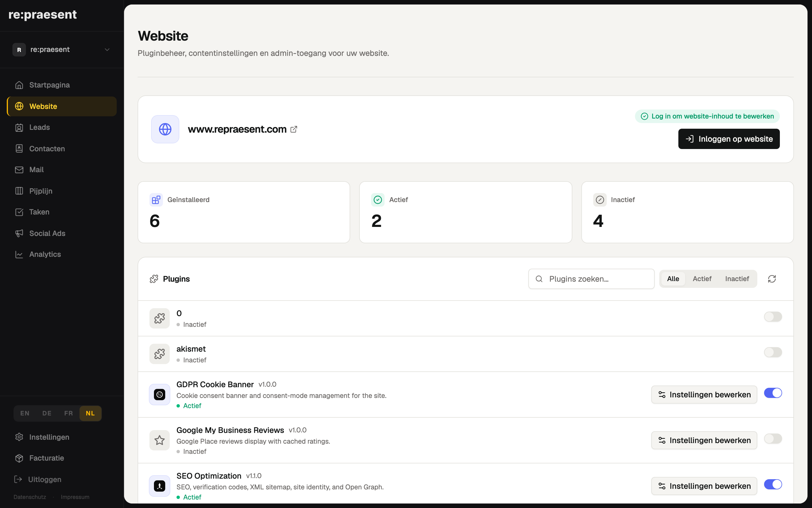
Task: Show all plugins with Alle filter
Action: tap(673, 279)
